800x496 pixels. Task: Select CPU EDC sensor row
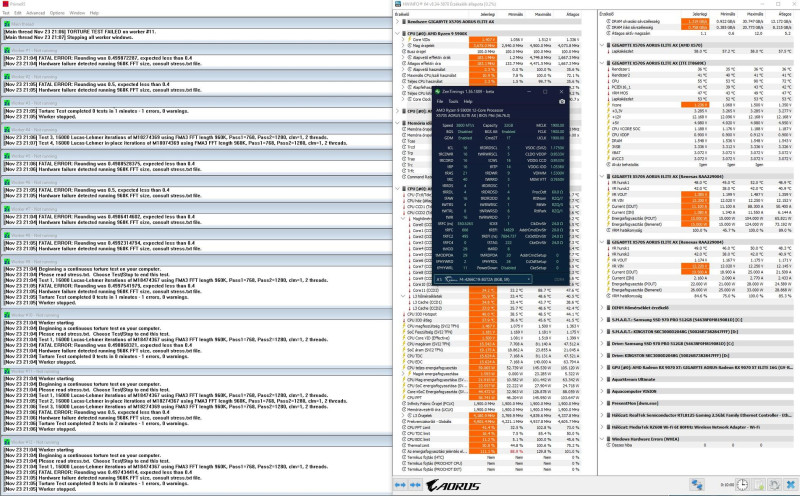[491, 362]
